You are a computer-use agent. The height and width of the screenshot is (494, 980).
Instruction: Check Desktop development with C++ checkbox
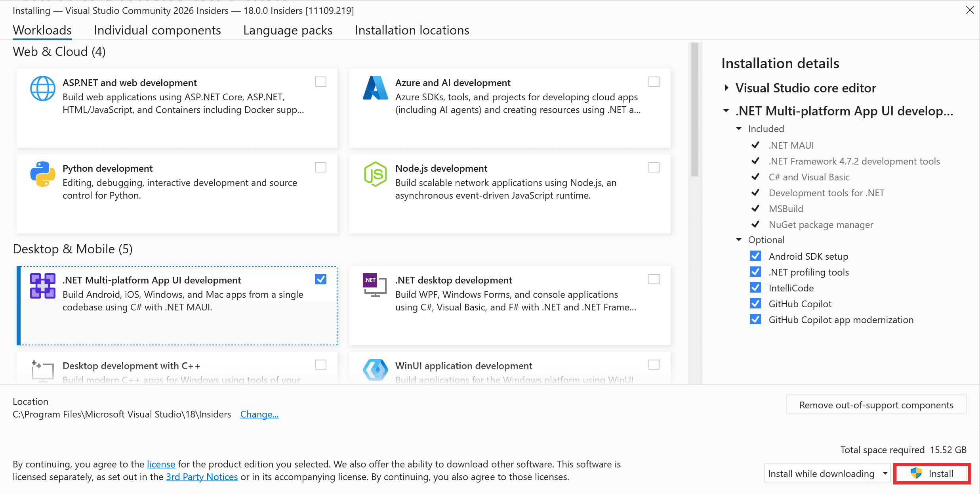[x=321, y=365]
